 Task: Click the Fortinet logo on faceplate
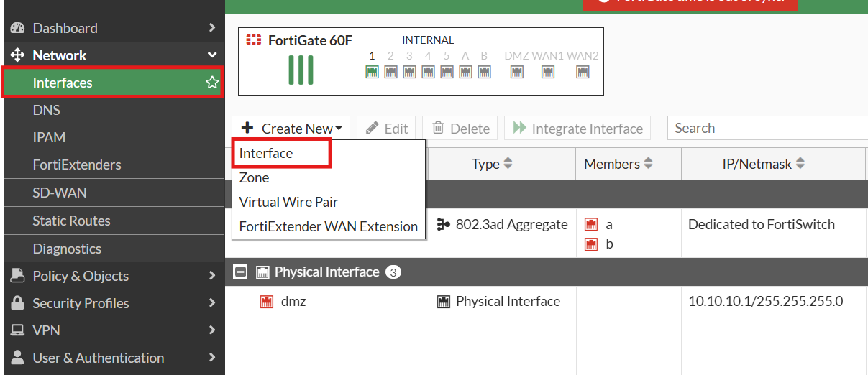pos(254,40)
